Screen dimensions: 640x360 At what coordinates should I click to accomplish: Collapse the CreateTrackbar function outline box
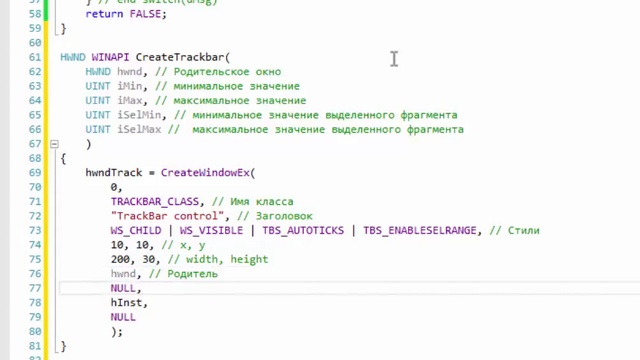(x=54, y=144)
